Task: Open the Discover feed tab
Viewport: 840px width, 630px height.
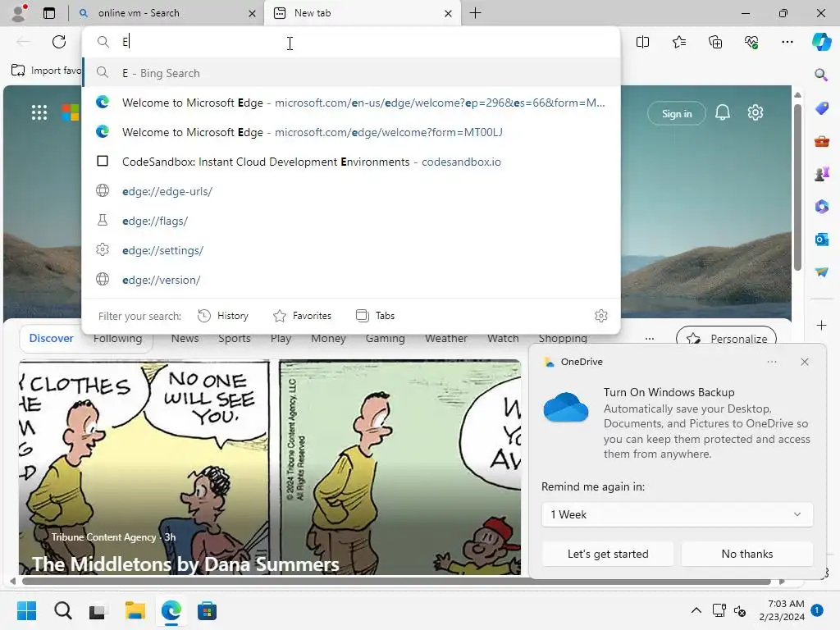Action: 52,339
